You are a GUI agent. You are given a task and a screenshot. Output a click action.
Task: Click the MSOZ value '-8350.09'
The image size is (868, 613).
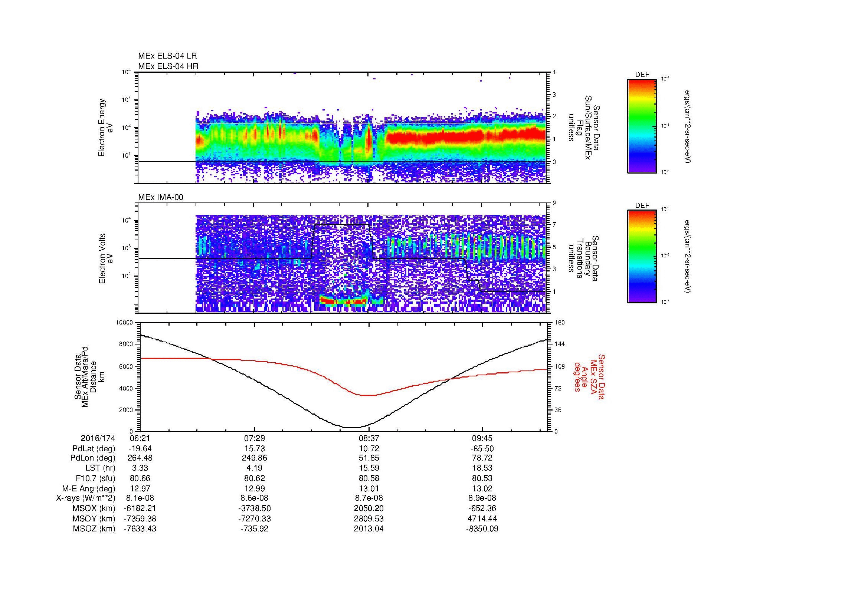(x=482, y=529)
